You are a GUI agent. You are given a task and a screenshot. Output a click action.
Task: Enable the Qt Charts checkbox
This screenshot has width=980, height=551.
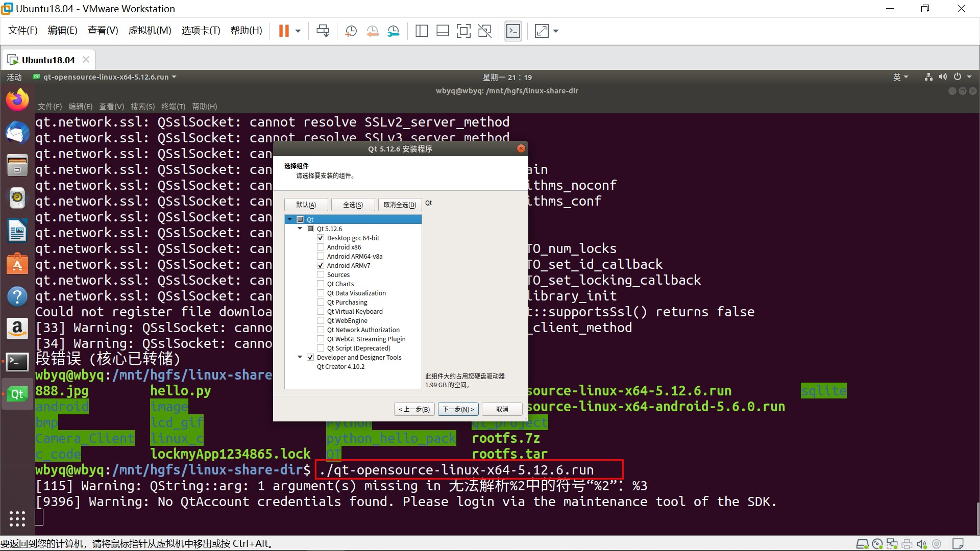(321, 284)
